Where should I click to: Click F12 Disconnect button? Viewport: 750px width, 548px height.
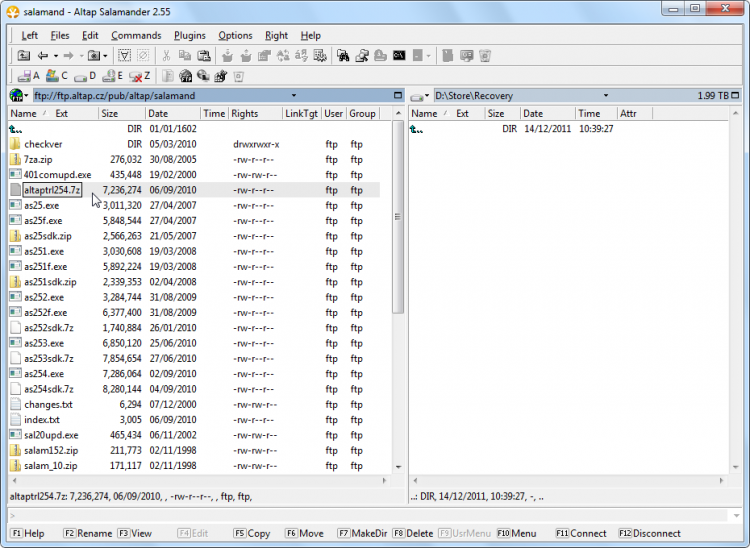click(649, 533)
